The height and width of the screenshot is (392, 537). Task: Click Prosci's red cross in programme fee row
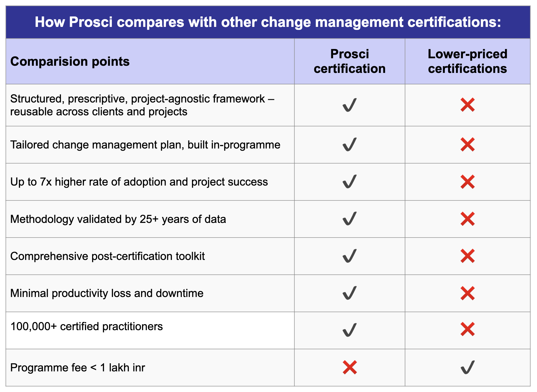350,367
